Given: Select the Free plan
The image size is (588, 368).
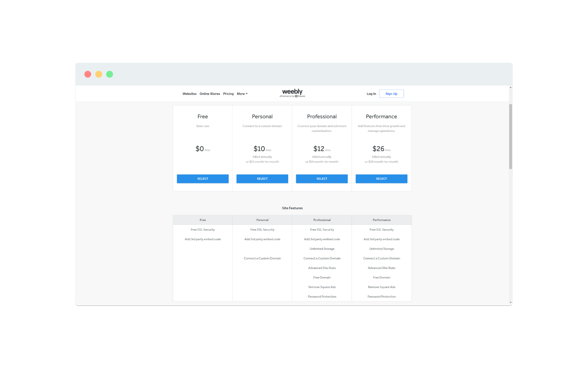Looking at the screenshot, I should [x=202, y=179].
